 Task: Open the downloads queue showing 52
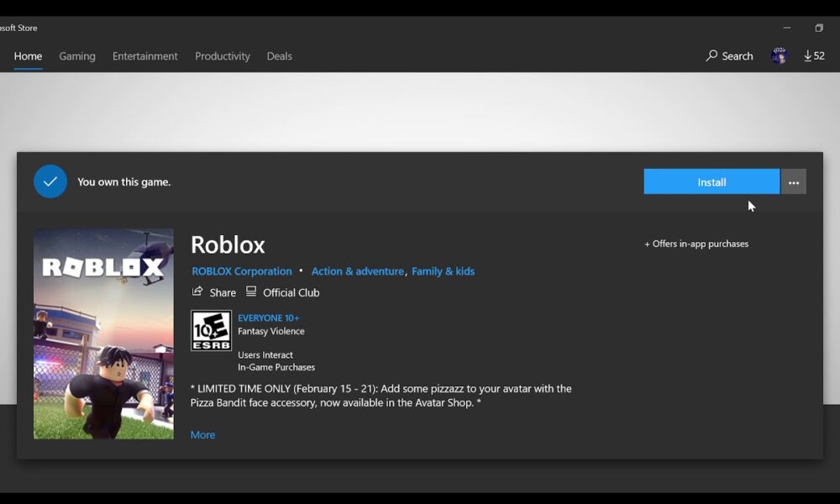814,55
